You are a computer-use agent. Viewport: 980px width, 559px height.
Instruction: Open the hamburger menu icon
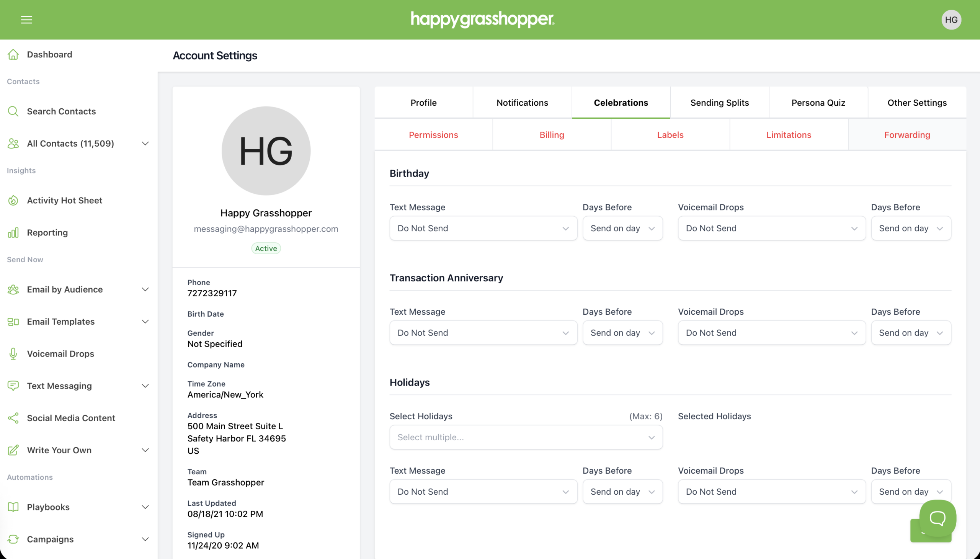tap(26, 20)
